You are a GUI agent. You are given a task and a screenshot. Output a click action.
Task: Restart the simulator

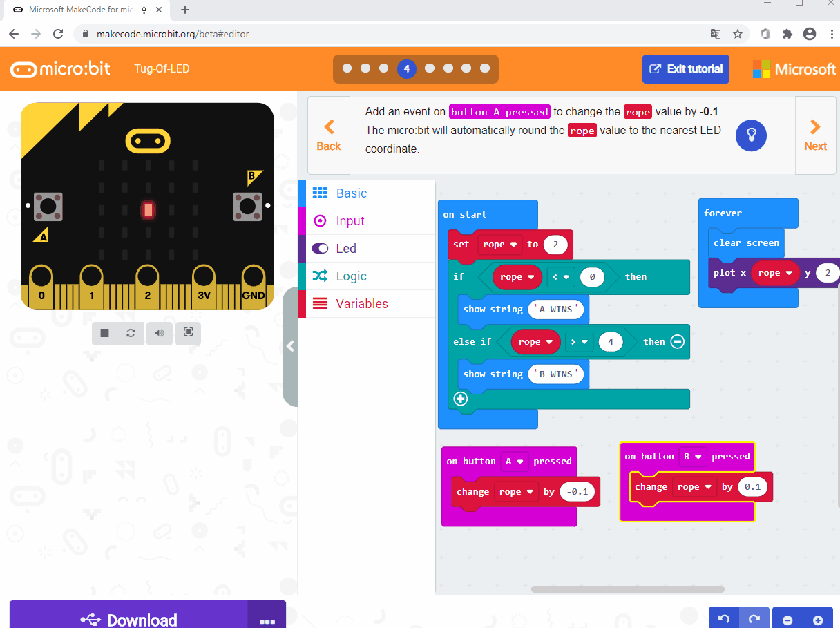click(x=131, y=333)
